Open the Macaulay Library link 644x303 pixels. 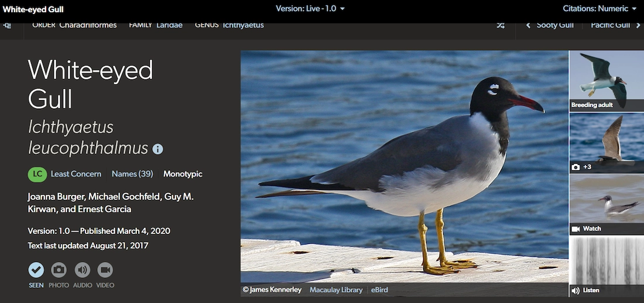[336, 290]
